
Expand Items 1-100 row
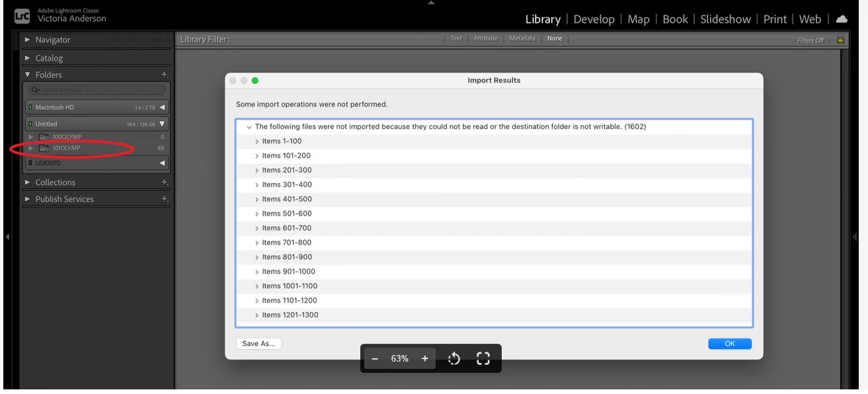pyautogui.click(x=257, y=141)
